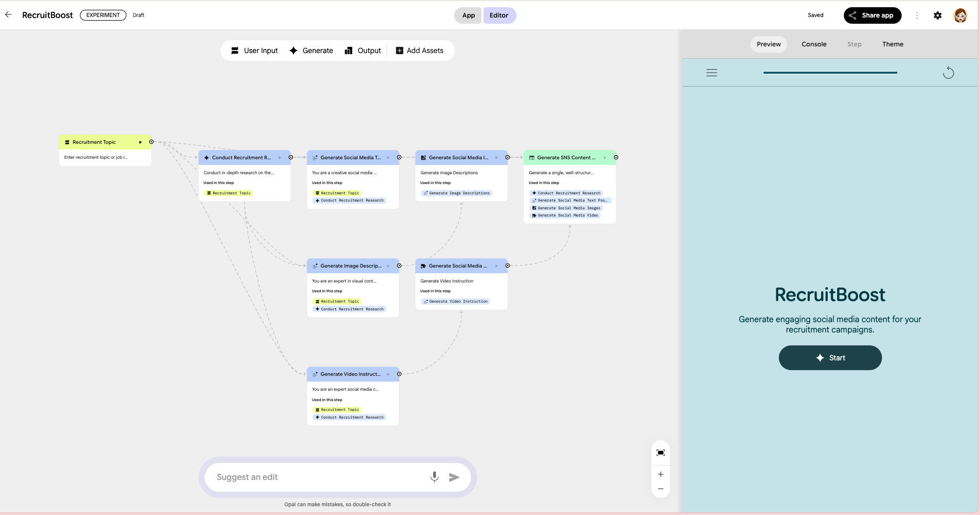The image size is (980, 515).
Task: Switch to App view toggle
Action: (468, 15)
